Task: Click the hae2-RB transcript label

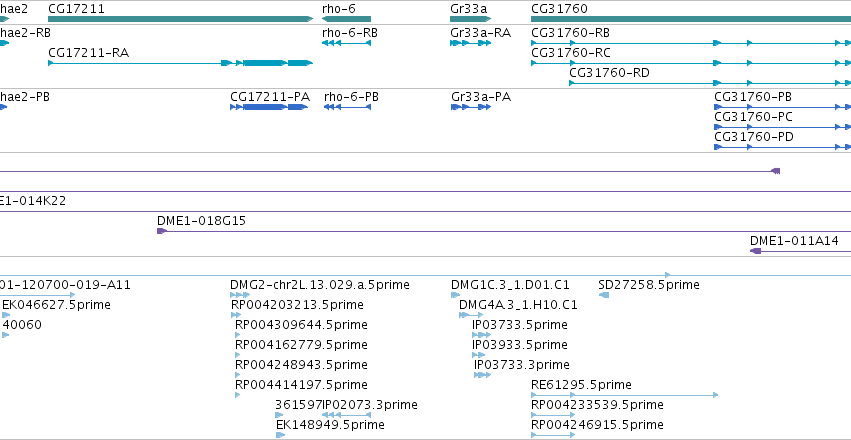Action: [x=25, y=33]
